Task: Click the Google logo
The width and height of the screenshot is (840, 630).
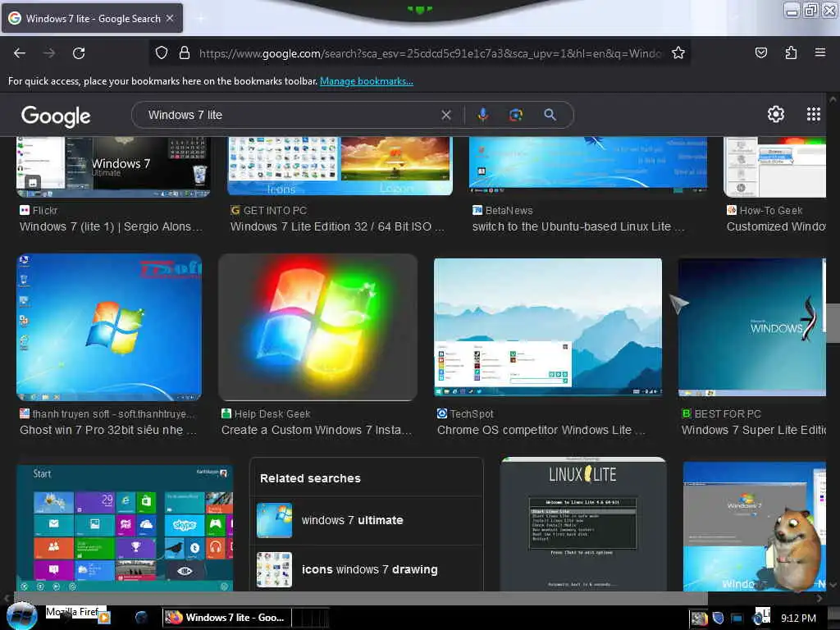Action: (x=56, y=116)
